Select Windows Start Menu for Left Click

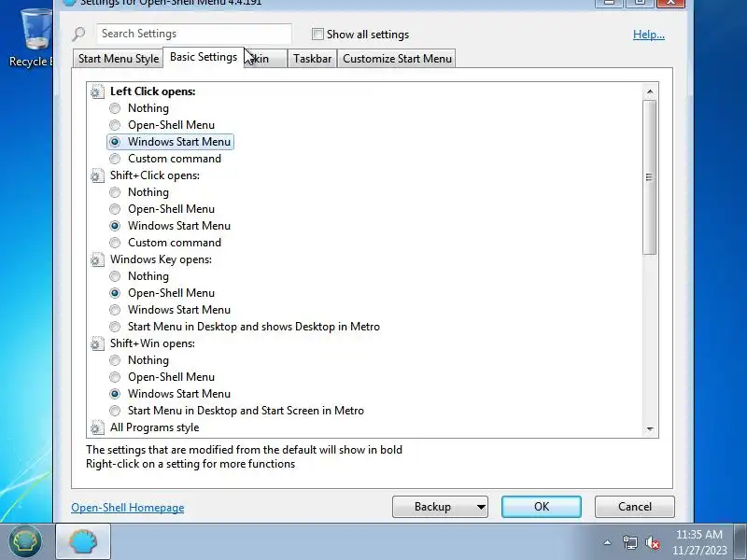pos(115,142)
